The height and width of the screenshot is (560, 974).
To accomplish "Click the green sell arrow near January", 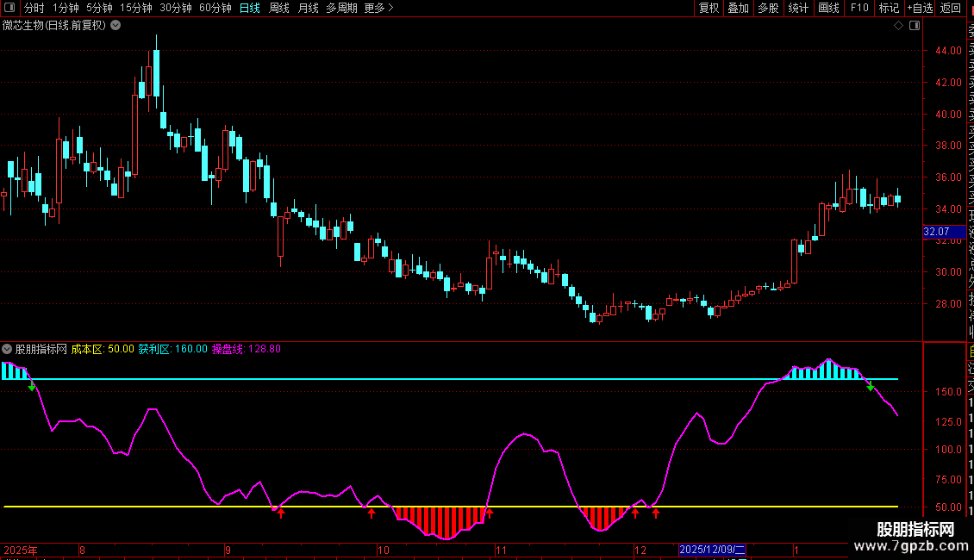I will click(x=871, y=386).
